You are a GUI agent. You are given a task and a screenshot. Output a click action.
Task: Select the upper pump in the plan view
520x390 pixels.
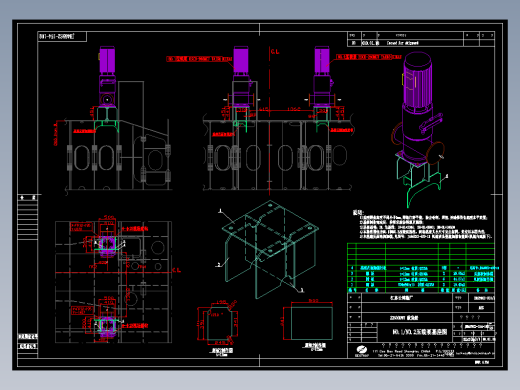(107, 247)
